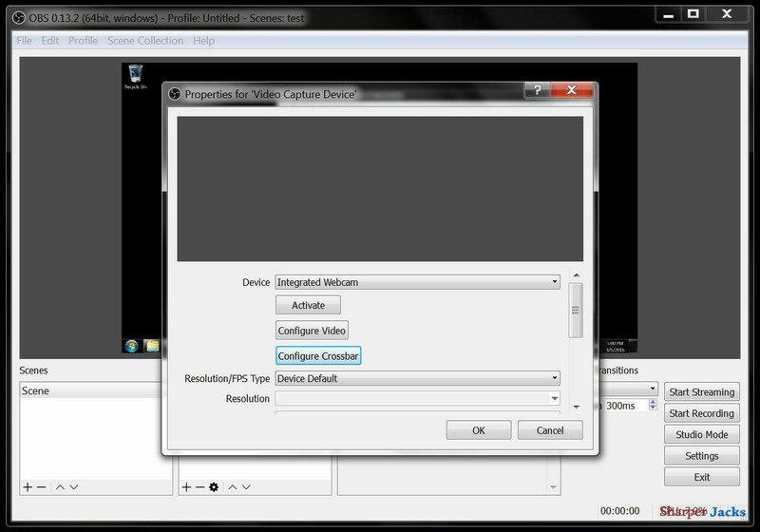The height and width of the screenshot is (532, 760).
Task: Add a new scene with plus icon
Action: click(28, 487)
